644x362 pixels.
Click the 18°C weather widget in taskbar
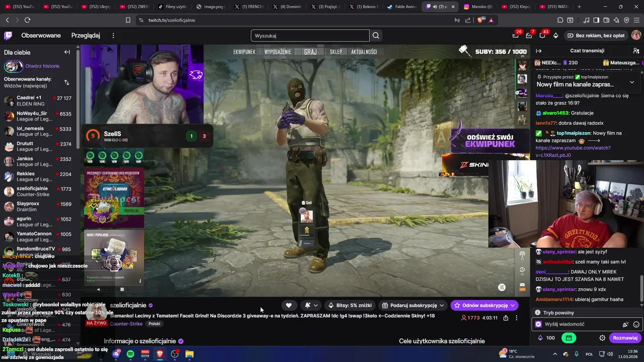click(x=517, y=354)
